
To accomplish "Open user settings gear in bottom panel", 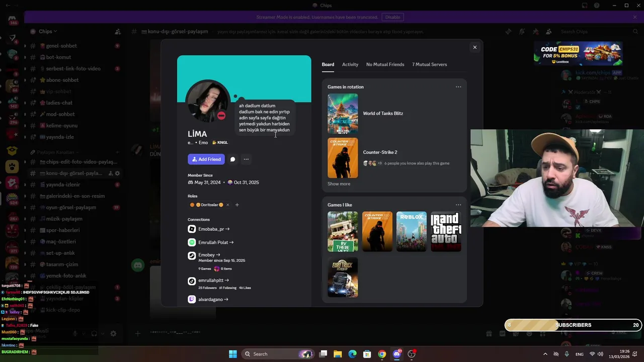I will [x=113, y=333].
